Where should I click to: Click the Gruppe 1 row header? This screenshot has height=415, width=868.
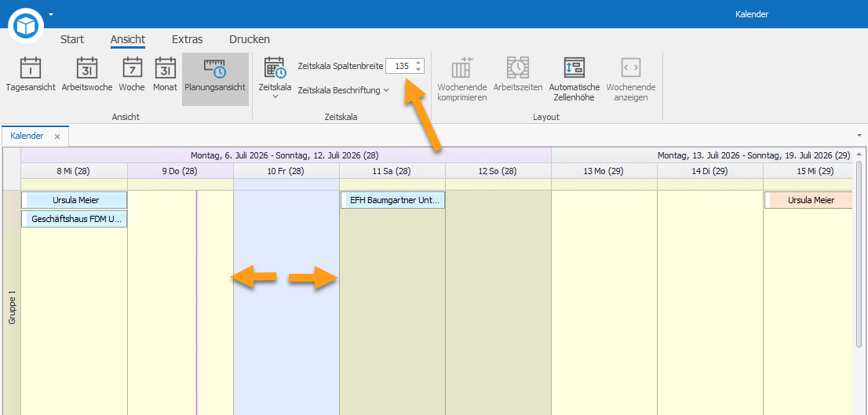12,303
